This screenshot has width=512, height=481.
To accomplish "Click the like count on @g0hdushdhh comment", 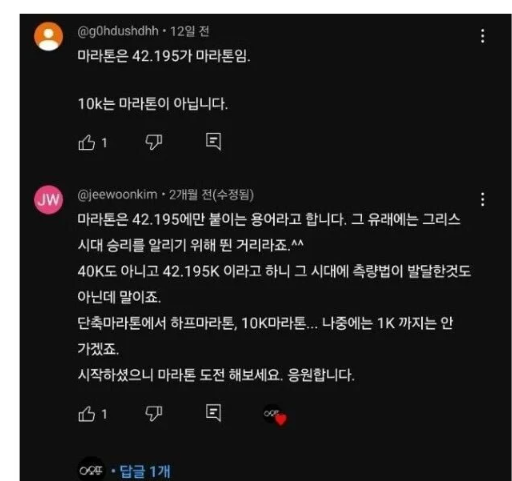I will [104, 143].
